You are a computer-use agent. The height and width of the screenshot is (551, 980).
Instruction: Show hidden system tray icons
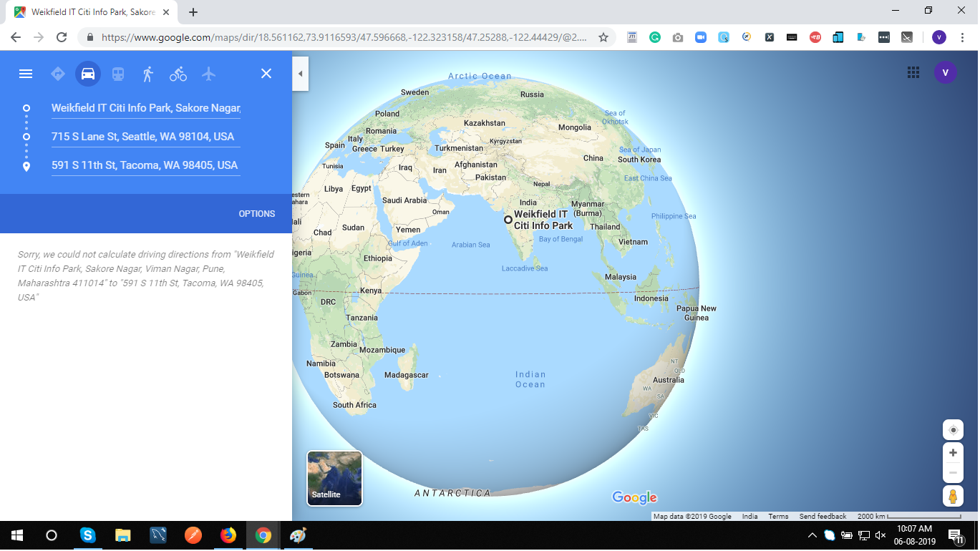pos(812,535)
